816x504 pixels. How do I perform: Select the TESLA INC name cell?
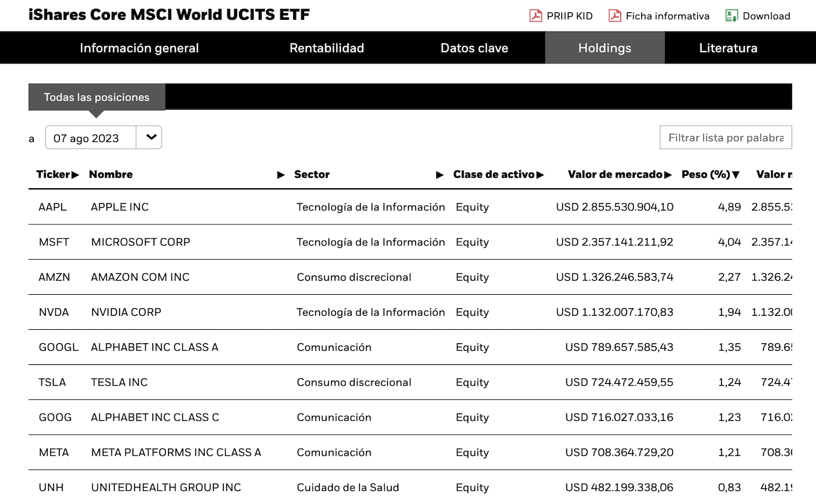click(119, 382)
